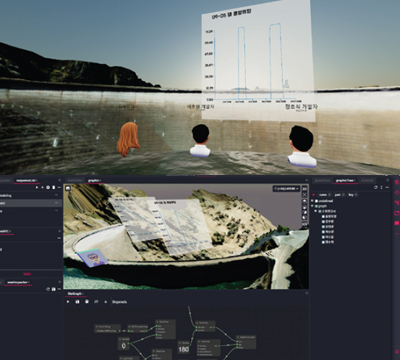Screen dimensions: 400x360
Task: Click the play icon in the node graph toolbar
Action: click(x=68, y=302)
